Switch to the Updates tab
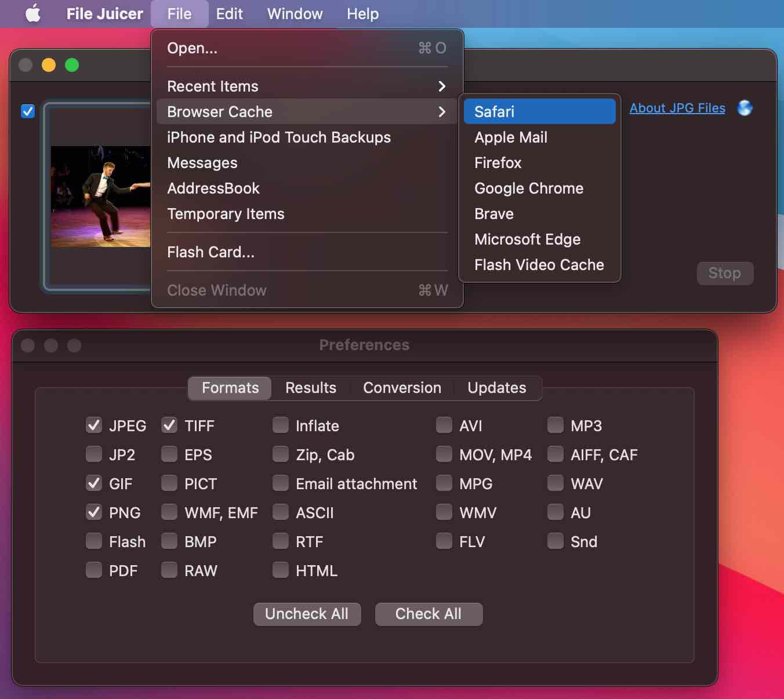The height and width of the screenshot is (699, 784). tap(497, 388)
